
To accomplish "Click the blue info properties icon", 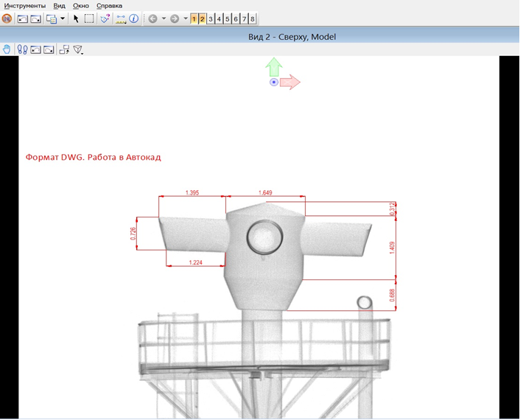I will click(x=134, y=18).
